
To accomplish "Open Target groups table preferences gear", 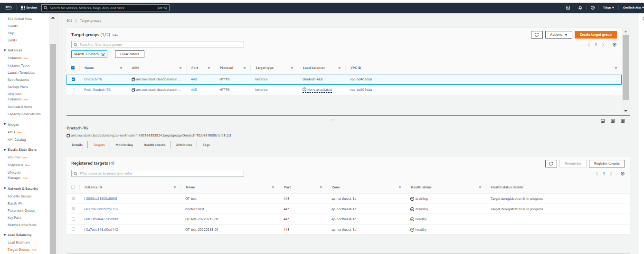I will pyautogui.click(x=615, y=45).
